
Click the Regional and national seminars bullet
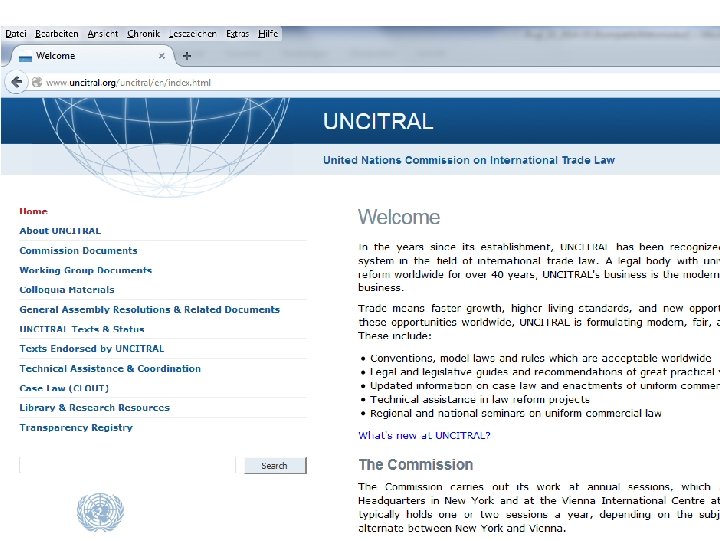pos(516,413)
